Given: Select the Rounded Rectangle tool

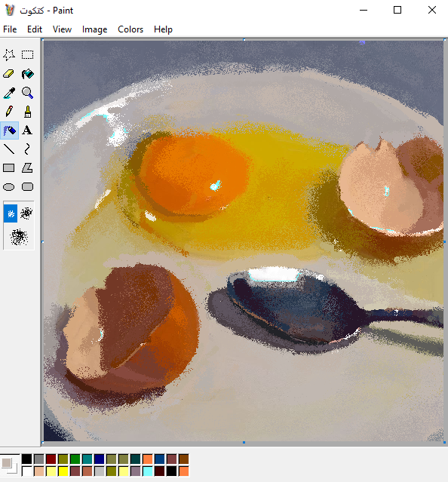Looking at the screenshot, I should tap(27, 187).
